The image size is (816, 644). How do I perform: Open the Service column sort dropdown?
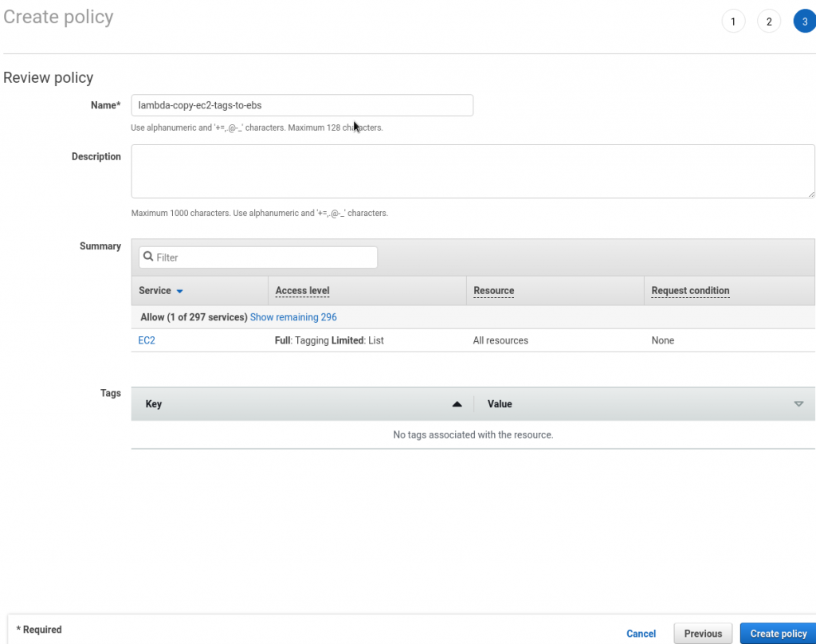click(x=179, y=291)
